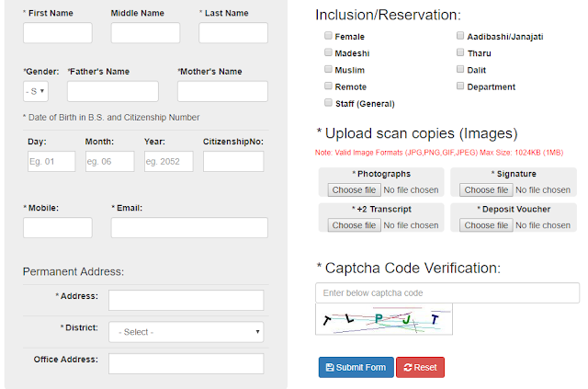Viewport: 588px width, 389px height.
Task: Enable the Dalit checkbox
Action: pos(460,69)
